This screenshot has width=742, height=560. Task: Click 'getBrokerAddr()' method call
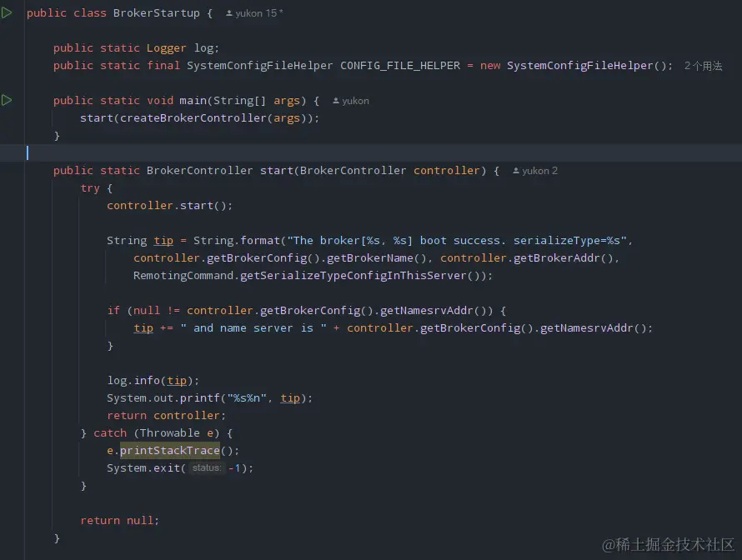point(563,258)
